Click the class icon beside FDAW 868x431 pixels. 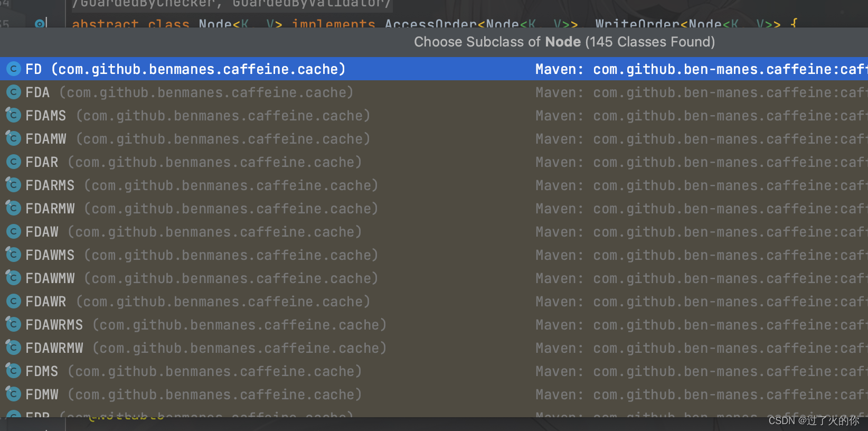point(13,231)
